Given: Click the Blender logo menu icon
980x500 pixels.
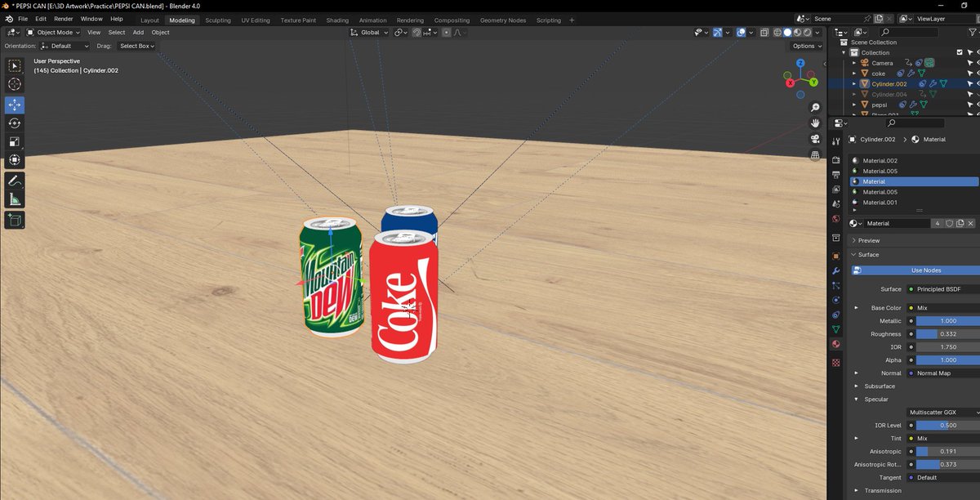Looking at the screenshot, I should click(8, 19).
